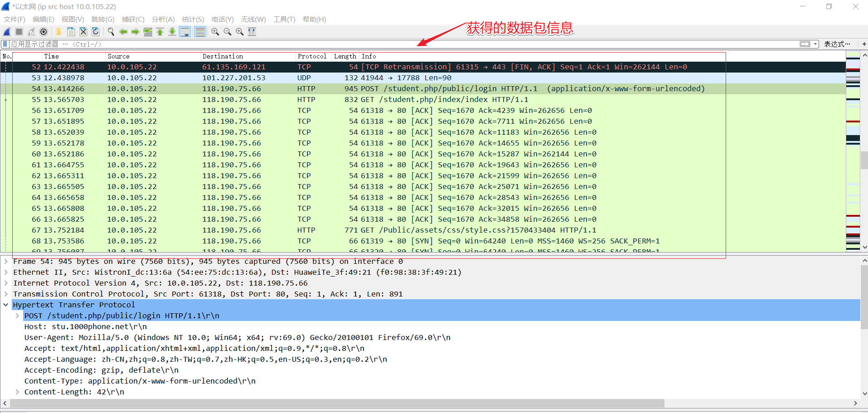Select the filter bookmark icon

click(5, 44)
